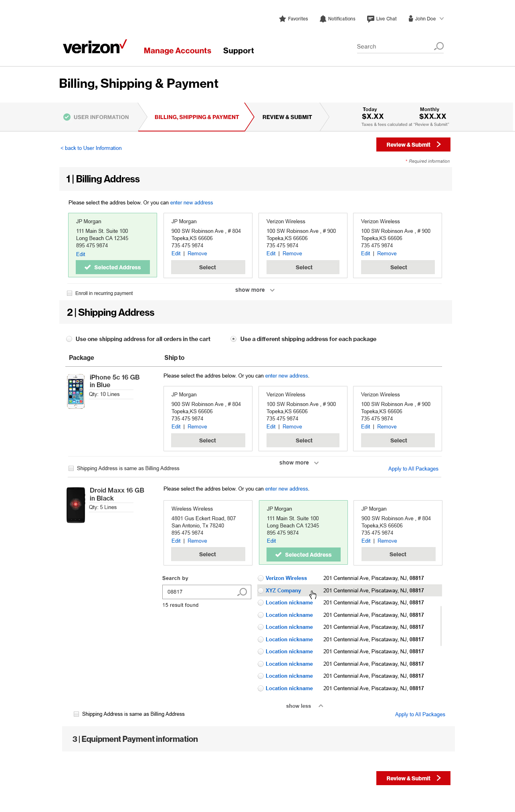
Task: Select the Verizon Wireless location radio
Action: tap(261, 578)
